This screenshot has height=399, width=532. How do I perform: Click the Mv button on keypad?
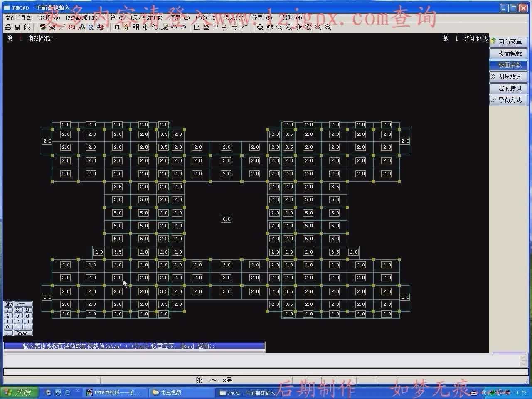coord(8,304)
